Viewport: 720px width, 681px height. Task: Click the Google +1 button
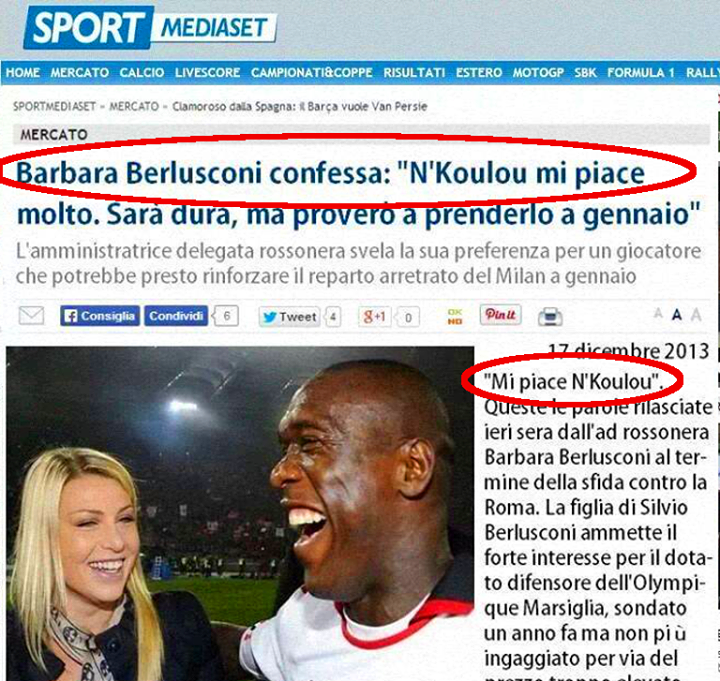[374, 316]
